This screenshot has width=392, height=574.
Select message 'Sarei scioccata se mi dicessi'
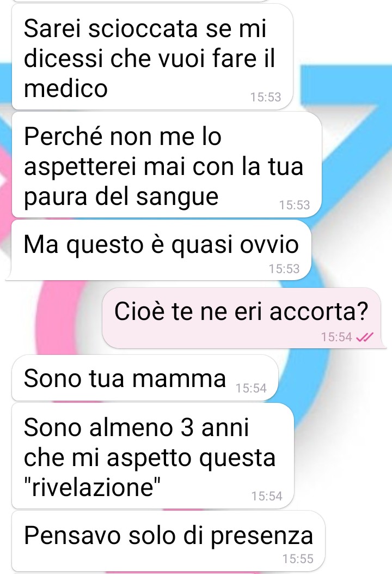(x=152, y=57)
